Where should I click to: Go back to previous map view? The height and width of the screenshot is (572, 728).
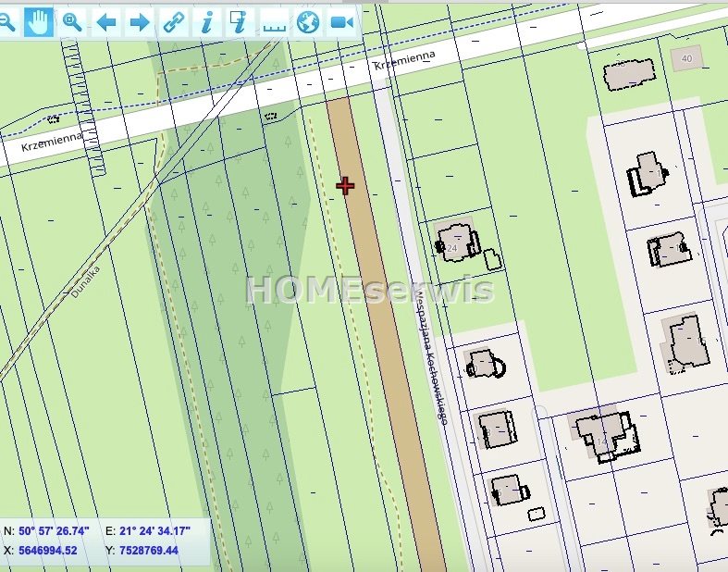click(x=106, y=22)
